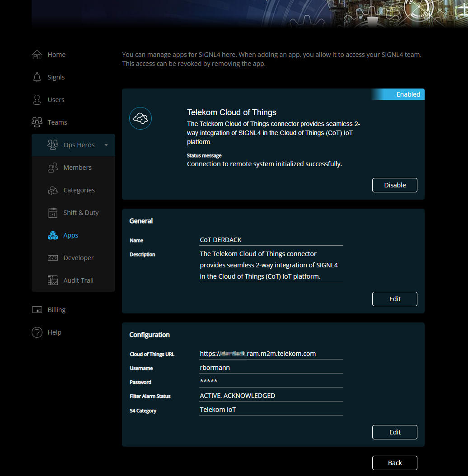Click the Signls bell icon
The height and width of the screenshot is (476, 468).
(x=37, y=77)
